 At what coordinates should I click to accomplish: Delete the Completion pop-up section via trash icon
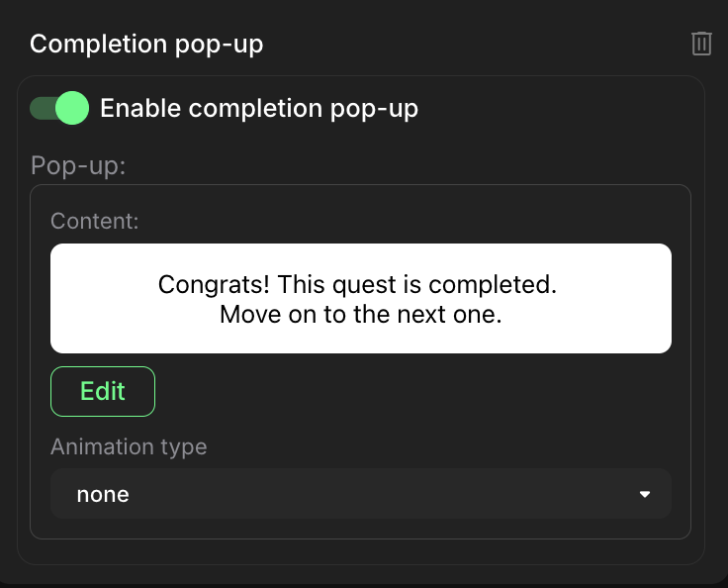click(701, 44)
